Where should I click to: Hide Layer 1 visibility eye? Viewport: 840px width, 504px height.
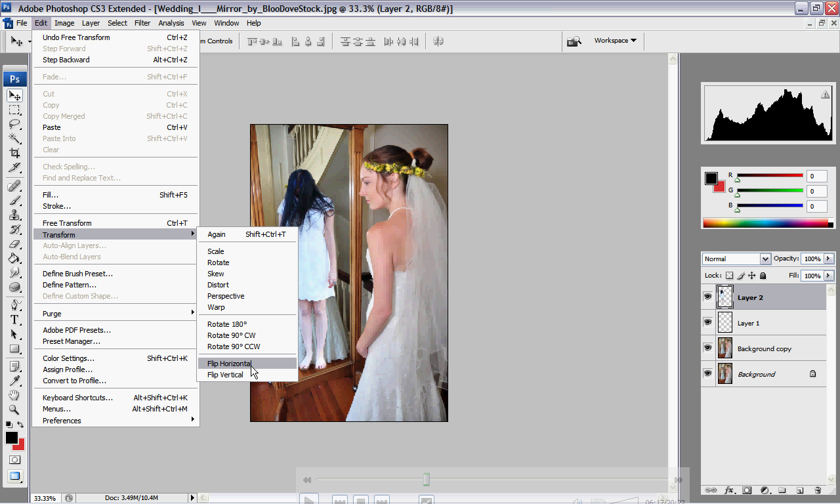coord(707,323)
